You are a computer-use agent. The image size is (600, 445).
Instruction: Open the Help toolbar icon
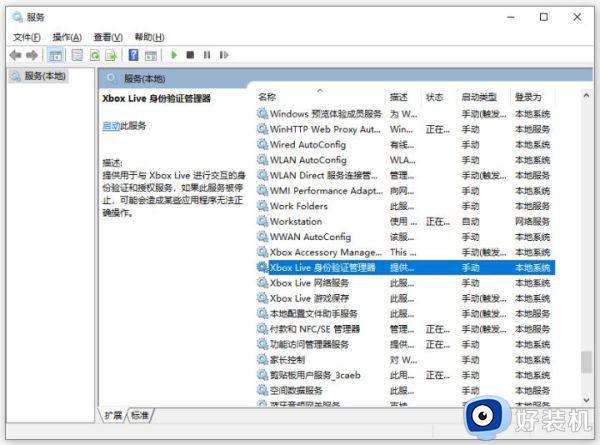click(134, 55)
